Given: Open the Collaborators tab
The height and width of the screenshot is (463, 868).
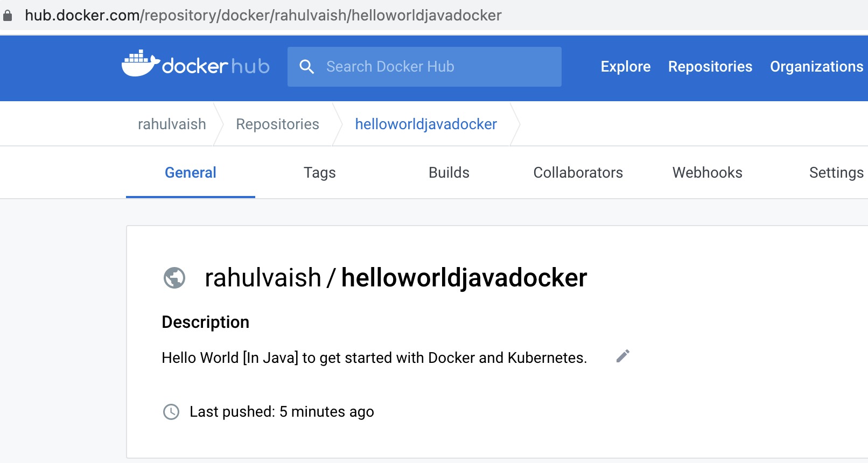Looking at the screenshot, I should (578, 173).
